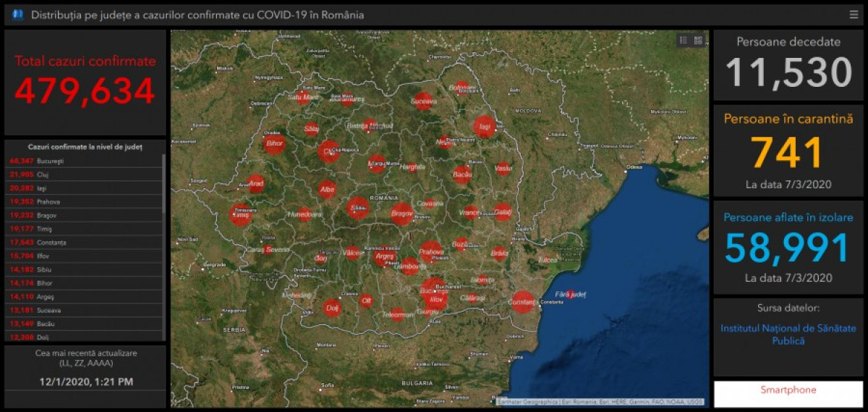This screenshot has width=868, height=412.
Task: Click the Suceava marker on the map
Action: (423, 101)
